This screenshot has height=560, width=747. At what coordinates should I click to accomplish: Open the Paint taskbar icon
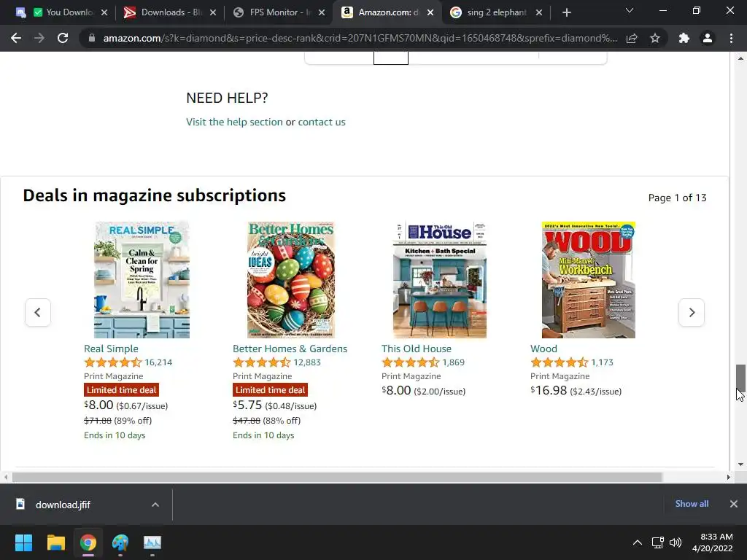(x=120, y=542)
